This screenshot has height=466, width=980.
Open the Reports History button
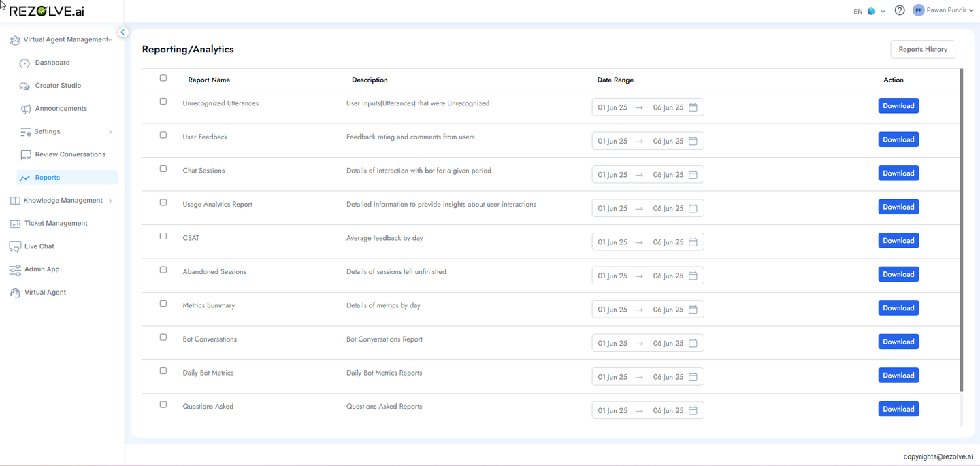[923, 49]
